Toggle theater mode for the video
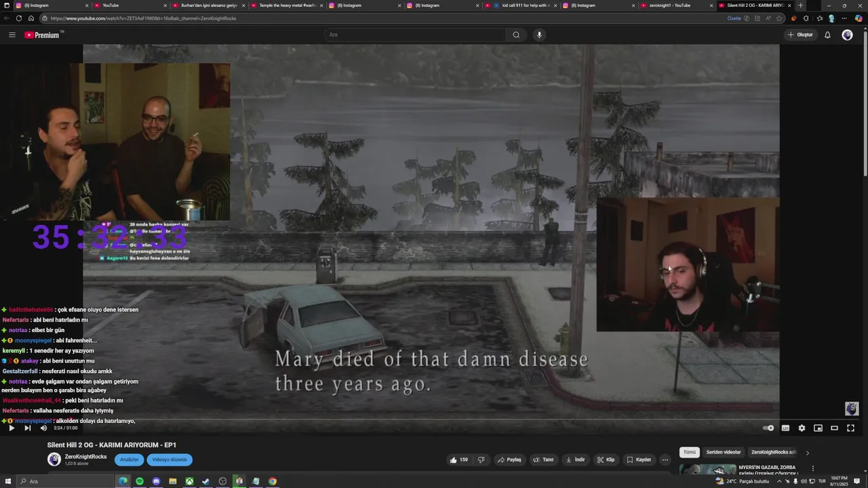 pyautogui.click(x=834, y=428)
